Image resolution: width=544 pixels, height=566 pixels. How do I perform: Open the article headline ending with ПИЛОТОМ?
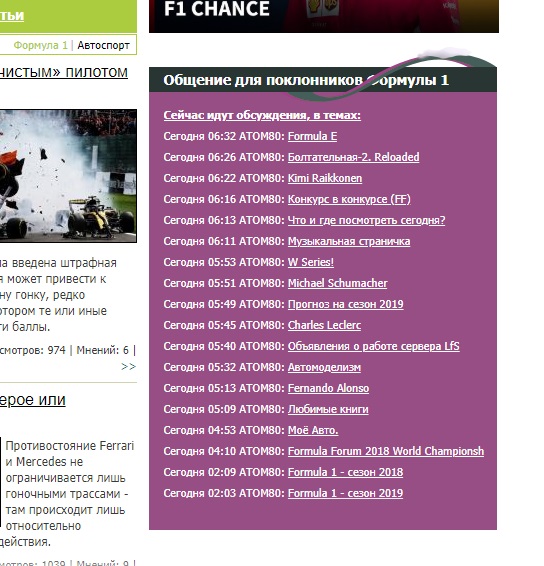[x=64, y=73]
